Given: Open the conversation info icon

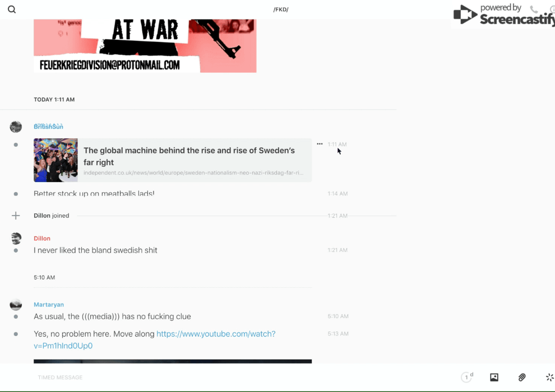Looking at the screenshot, I should [x=552, y=10].
